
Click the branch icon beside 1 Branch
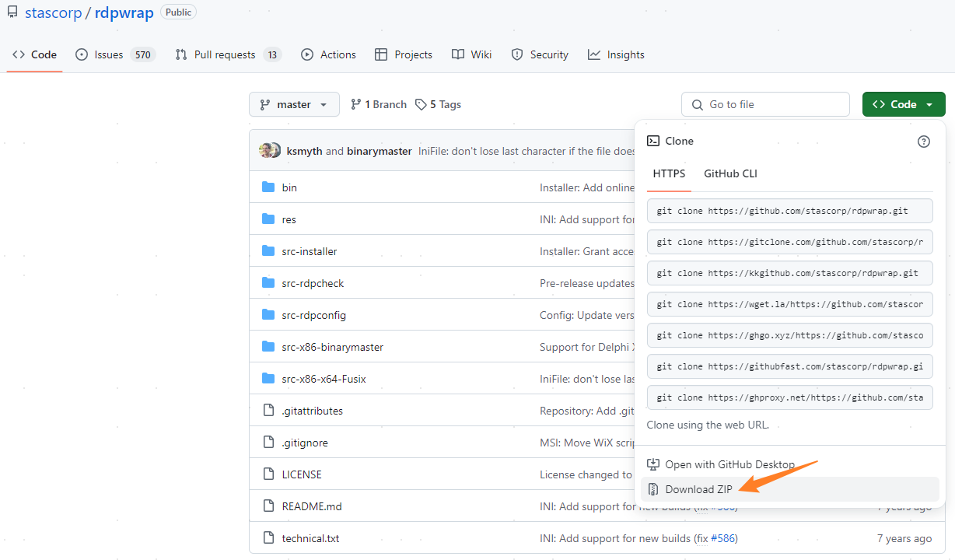coord(355,104)
